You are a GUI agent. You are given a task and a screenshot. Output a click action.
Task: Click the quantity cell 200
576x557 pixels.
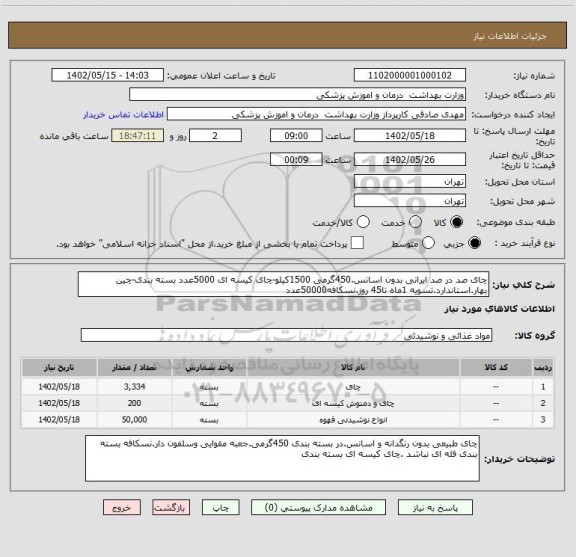pos(134,403)
